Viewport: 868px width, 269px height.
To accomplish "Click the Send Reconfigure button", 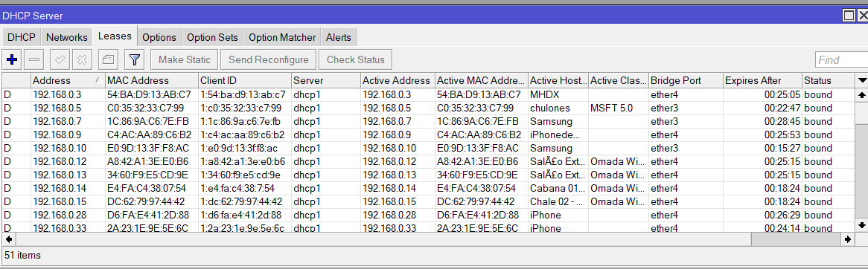I will click(x=269, y=59).
